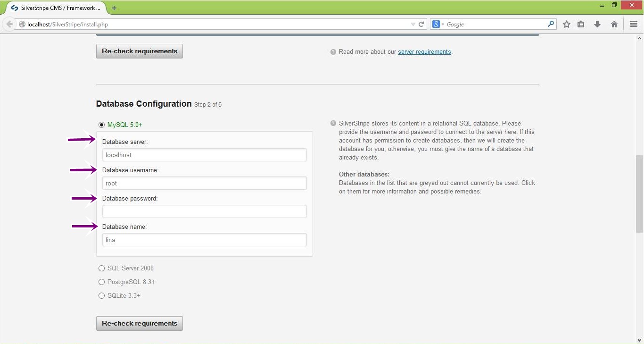
Task: Choose the PostgreSQL 8.3+ database option
Action: pyautogui.click(x=101, y=282)
